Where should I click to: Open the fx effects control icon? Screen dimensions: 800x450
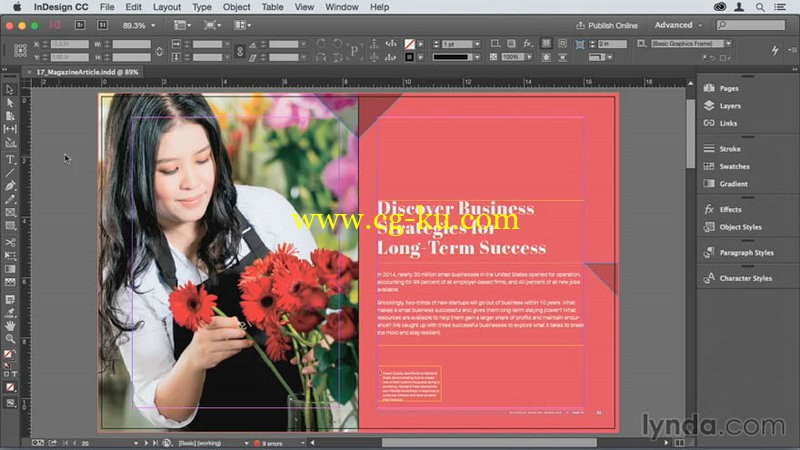tap(528, 43)
